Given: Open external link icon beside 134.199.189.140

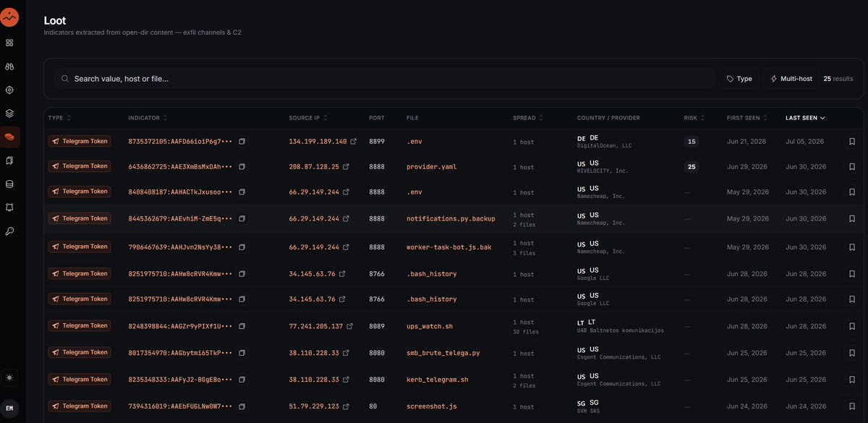Looking at the screenshot, I should [x=354, y=142].
